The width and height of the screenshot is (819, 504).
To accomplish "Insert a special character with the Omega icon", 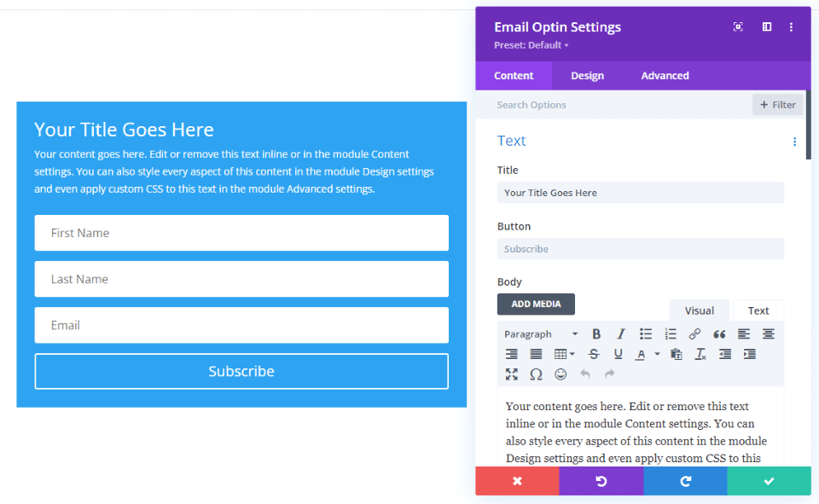I will coord(536,374).
